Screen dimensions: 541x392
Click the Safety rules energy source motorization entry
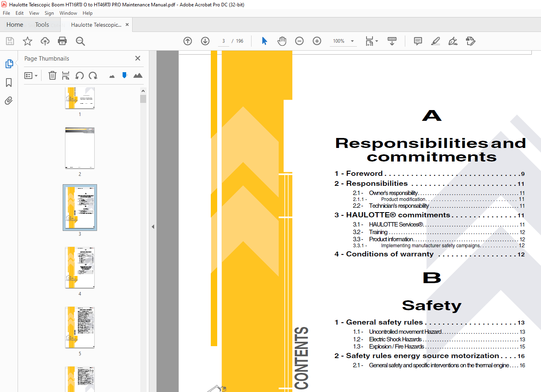tap(430, 356)
